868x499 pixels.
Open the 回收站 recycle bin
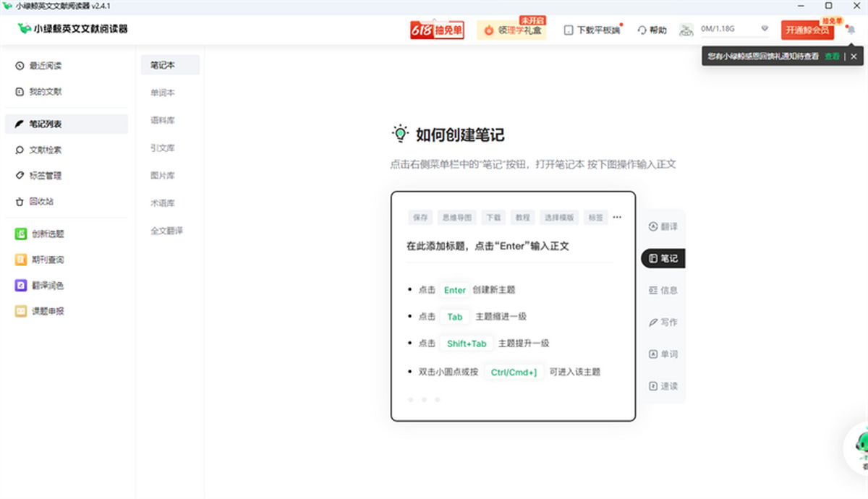[x=41, y=202]
